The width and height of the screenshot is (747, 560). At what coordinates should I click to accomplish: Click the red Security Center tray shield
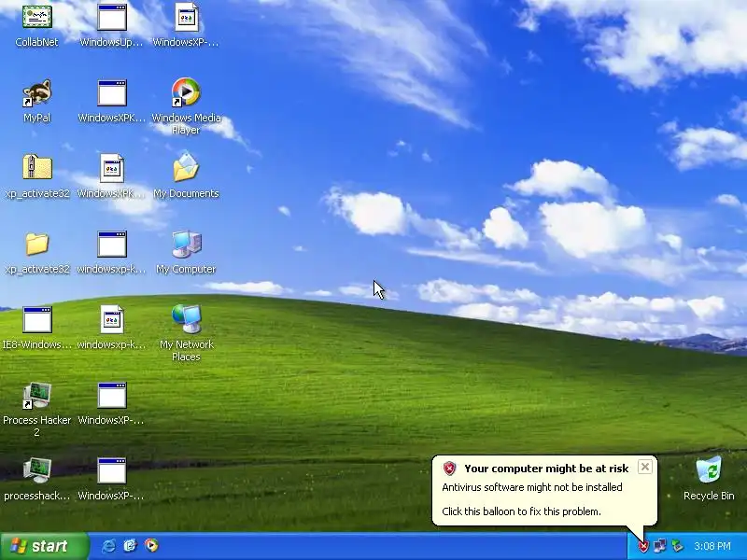(x=643, y=546)
